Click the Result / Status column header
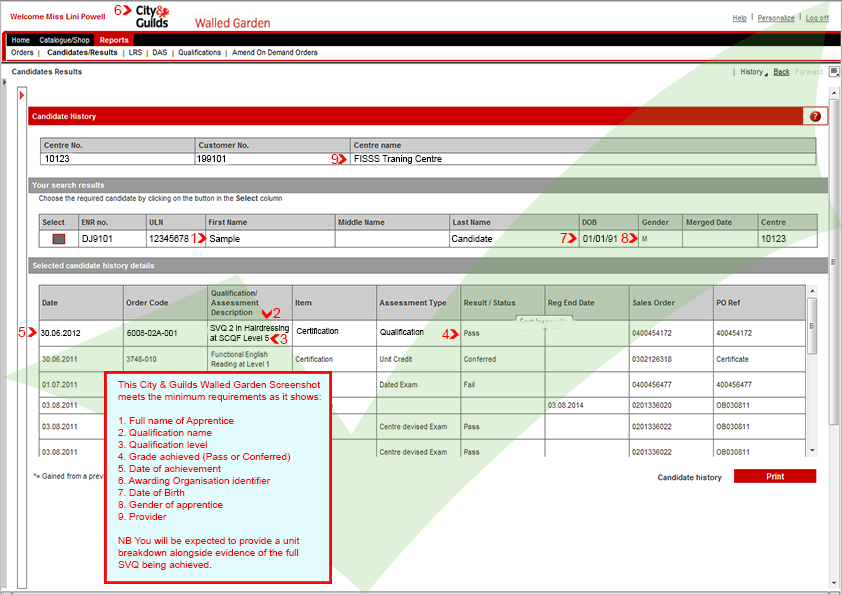The width and height of the screenshot is (842, 595). coord(503,303)
